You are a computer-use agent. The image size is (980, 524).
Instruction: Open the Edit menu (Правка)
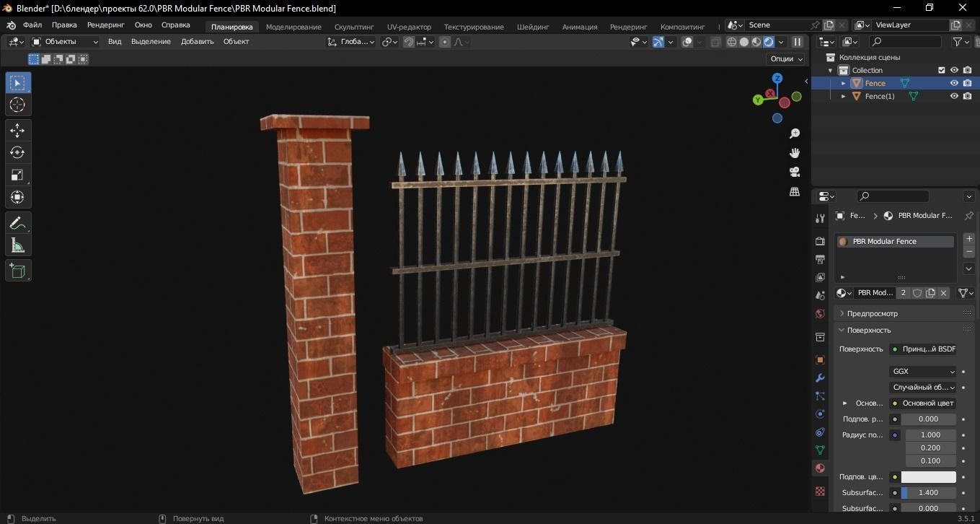tap(64, 25)
